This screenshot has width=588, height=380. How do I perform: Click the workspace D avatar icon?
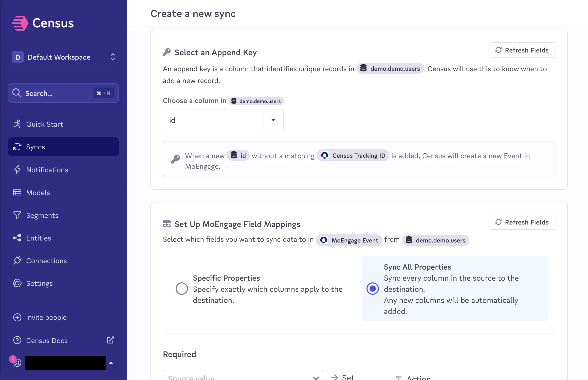[x=18, y=57]
